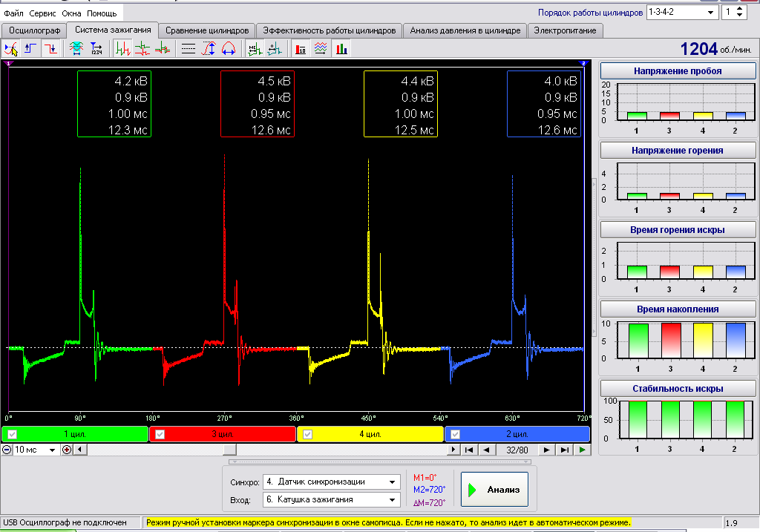Click the manual sync marker cursor icon

[x=10, y=49]
